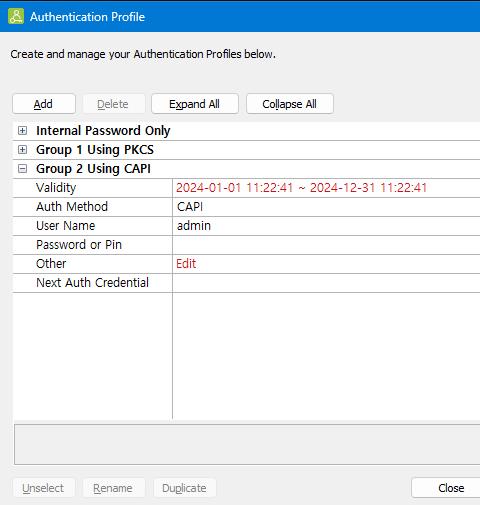Click the Next Auth Credential label
The height and width of the screenshot is (505, 480).
tap(92, 283)
